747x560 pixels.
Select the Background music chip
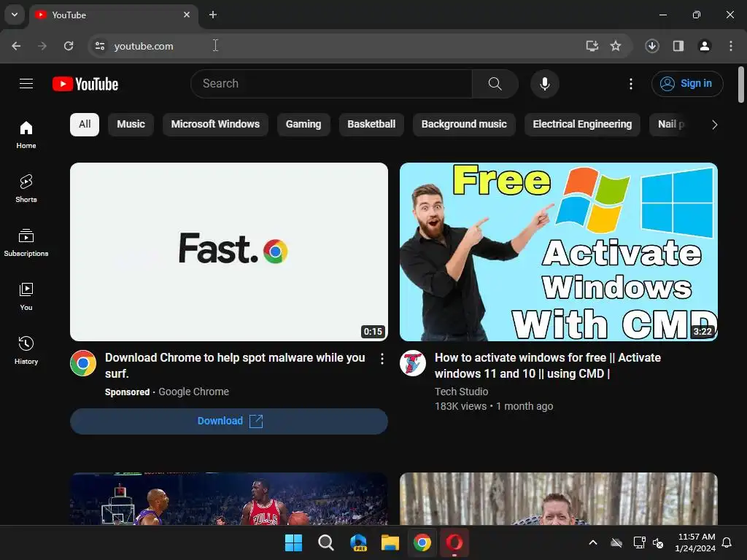point(464,124)
